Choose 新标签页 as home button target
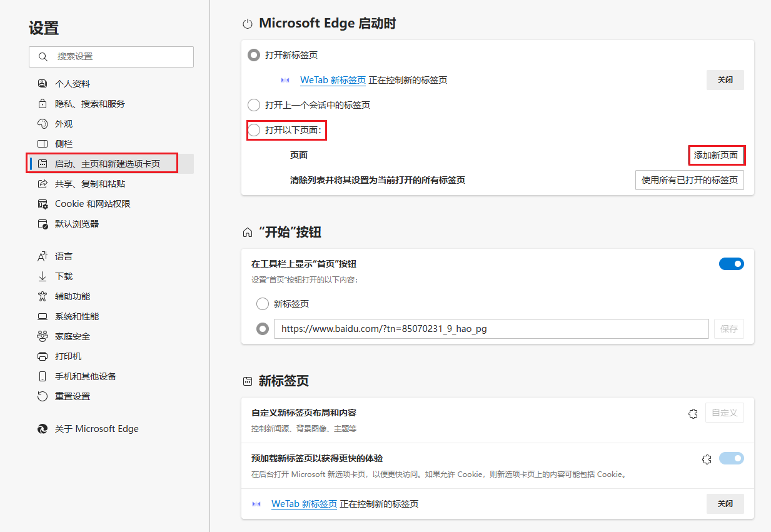 tap(263, 304)
